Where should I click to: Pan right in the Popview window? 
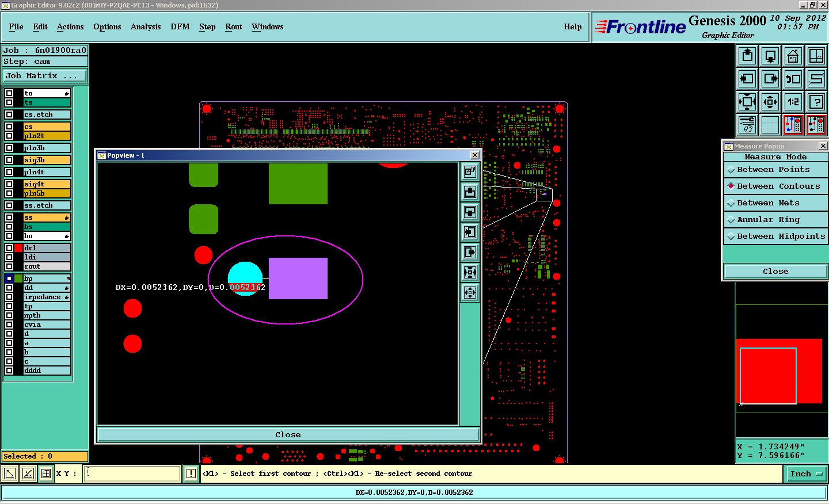470,252
